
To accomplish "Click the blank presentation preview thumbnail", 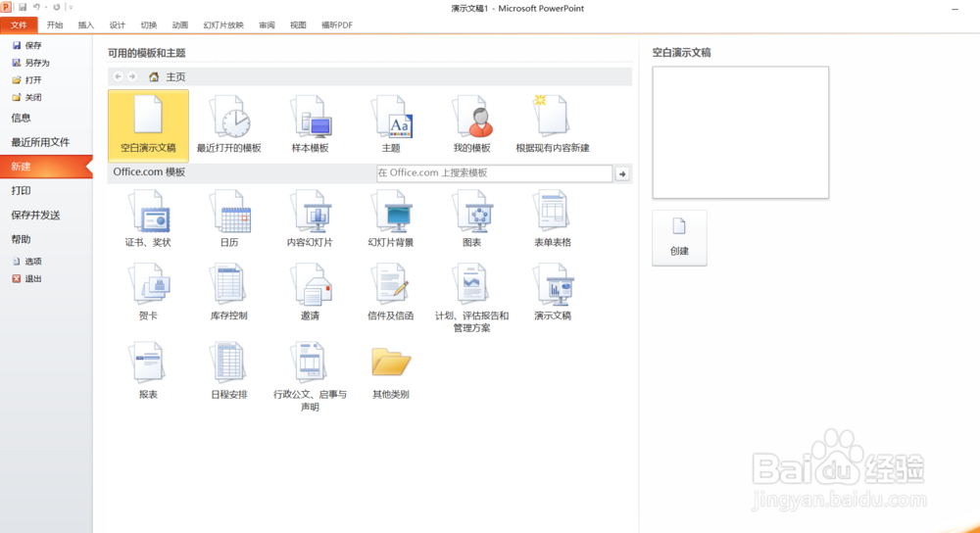I will click(x=741, y=132).
